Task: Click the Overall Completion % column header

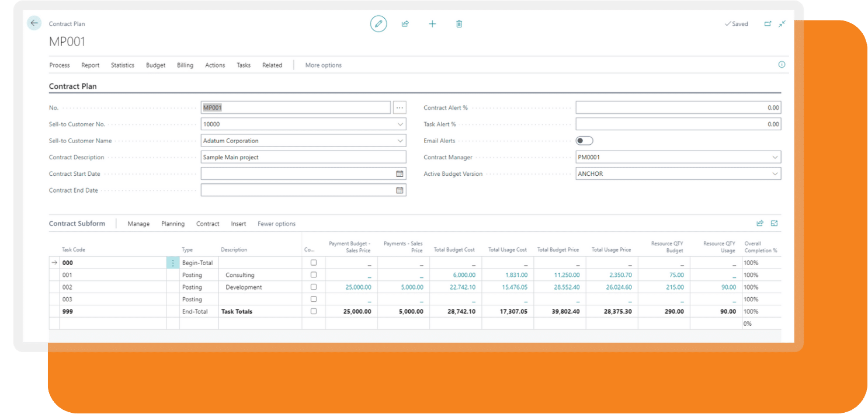Action: pos(761,247)
